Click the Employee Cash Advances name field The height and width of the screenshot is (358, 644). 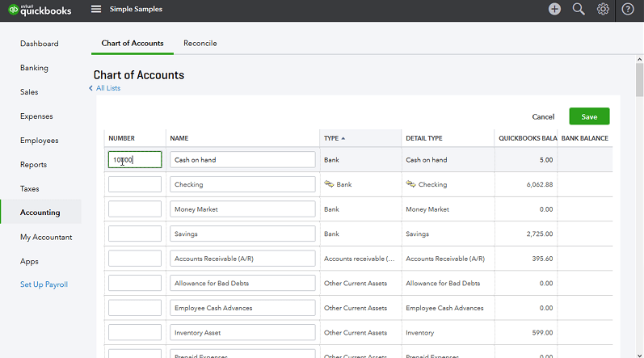pyautogui.click(x=242, y=308)
